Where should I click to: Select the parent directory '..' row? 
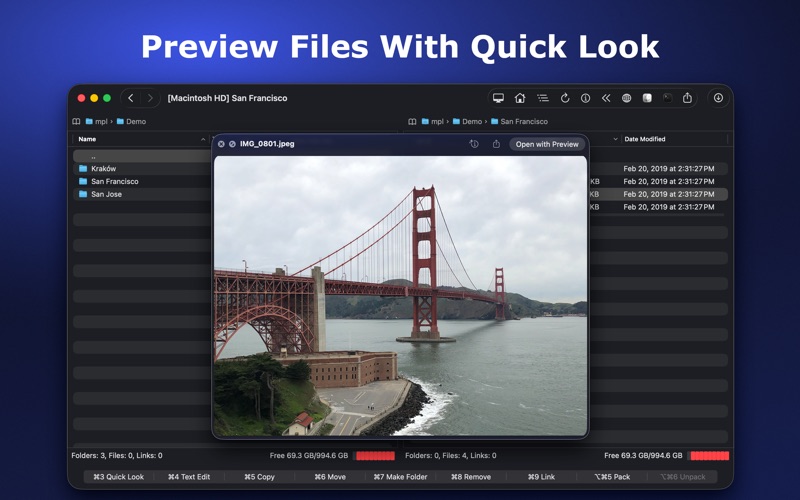pyautogui.click(x=141, y=156)
